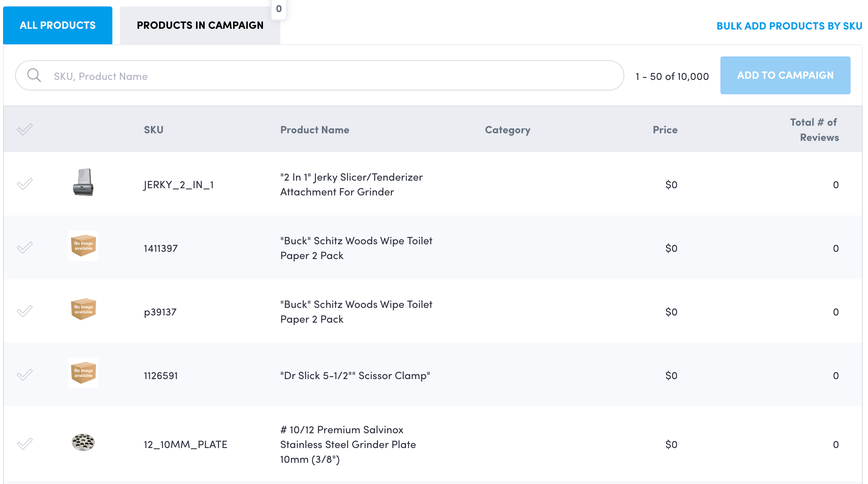Tick the checkmark for SKU p39137
This screenshot has height=484, width=868.
pyautogui.click(x=25, y=311)
